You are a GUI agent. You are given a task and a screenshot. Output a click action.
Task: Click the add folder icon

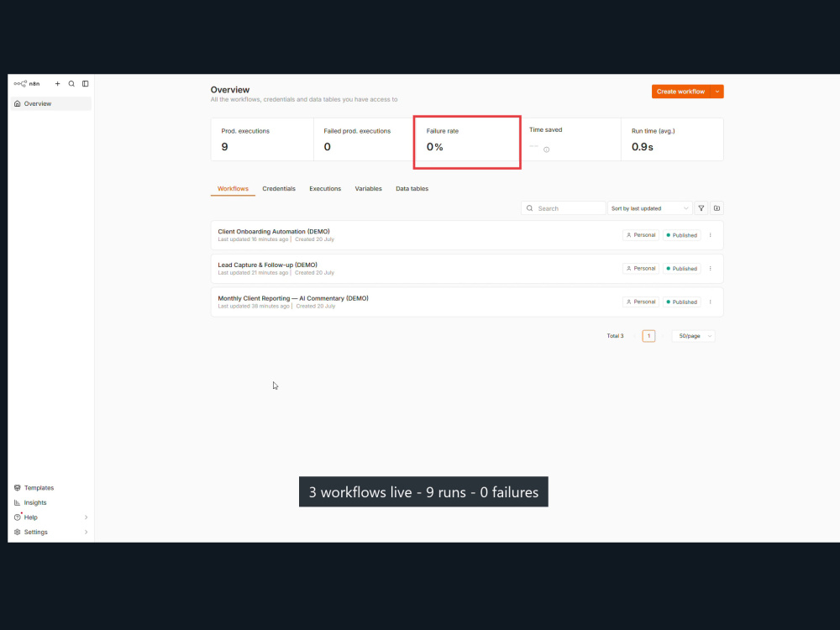pyautogui.click(x=717, y=208)
